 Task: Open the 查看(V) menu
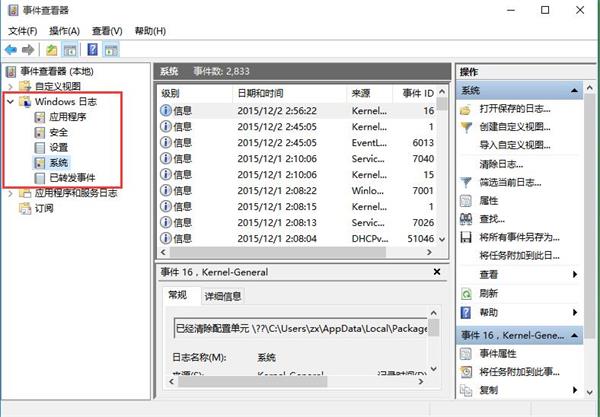(107, 31)
